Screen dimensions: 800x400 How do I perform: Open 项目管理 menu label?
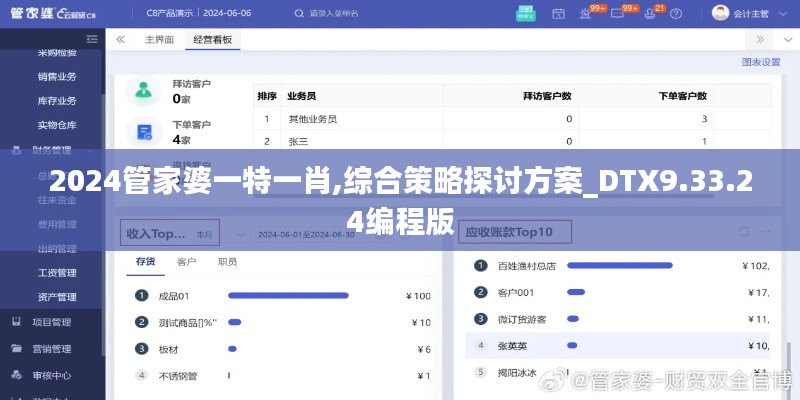pos(52,322)
